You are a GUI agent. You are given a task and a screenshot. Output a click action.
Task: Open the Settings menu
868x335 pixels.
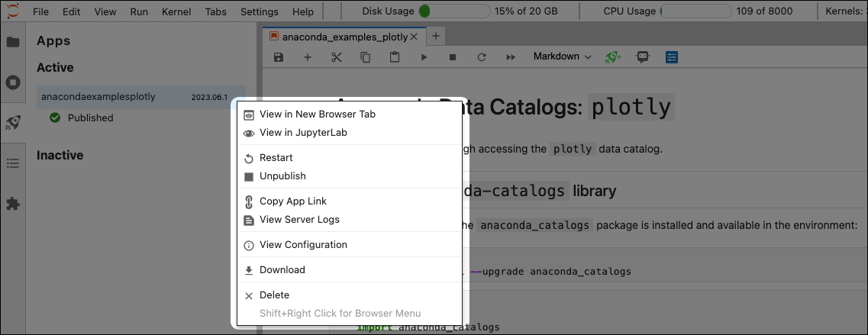260,11
